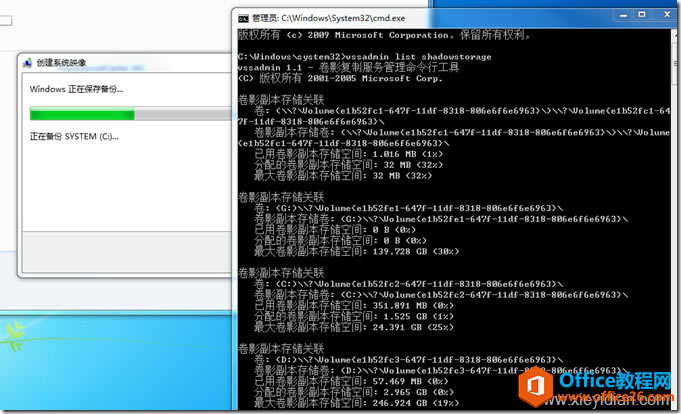Minimize the cmd.exe window
Viewport: 681px width, 414px height.
(x=624, y=15)
